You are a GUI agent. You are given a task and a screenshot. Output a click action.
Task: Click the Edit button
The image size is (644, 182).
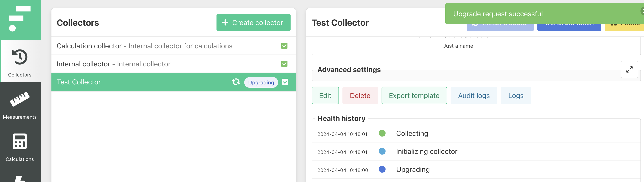coord(325,95)
